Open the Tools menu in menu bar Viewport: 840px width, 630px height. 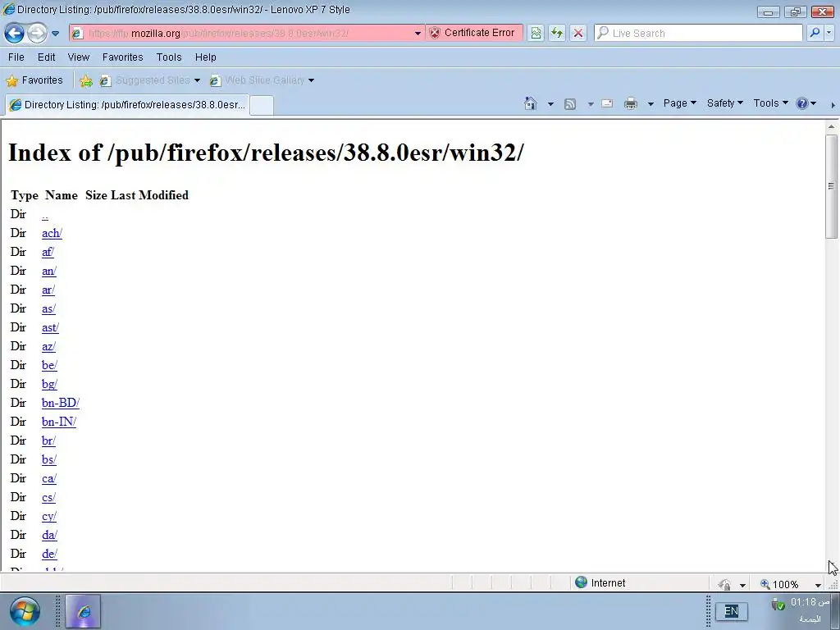(x=169, y=57)
